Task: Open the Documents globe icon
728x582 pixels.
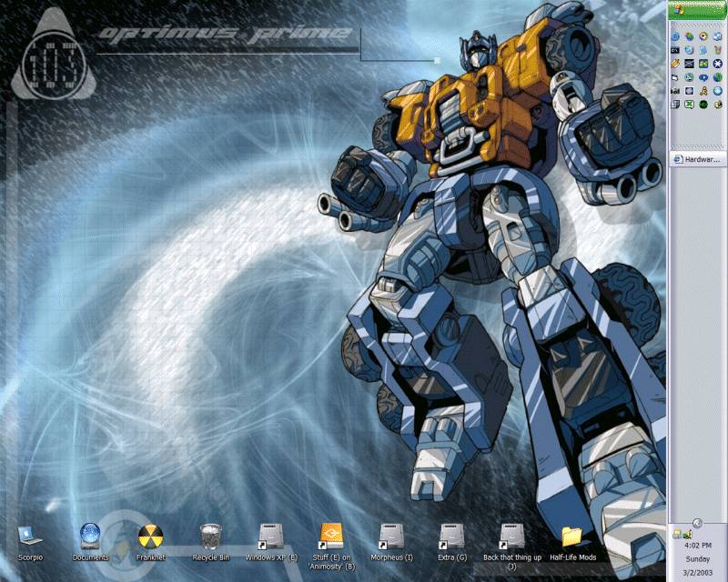Action: 90,536
